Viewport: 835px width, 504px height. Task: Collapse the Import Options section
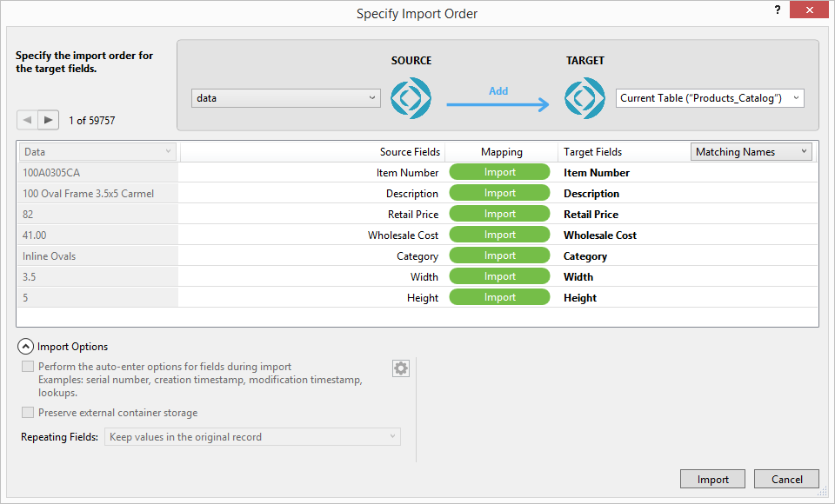(26, 347)
